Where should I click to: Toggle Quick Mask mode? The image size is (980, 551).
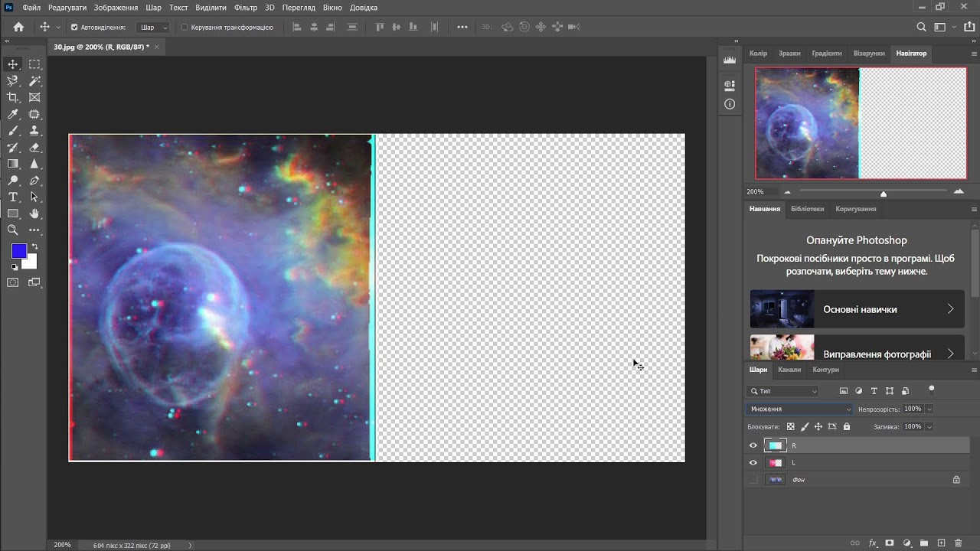tap(13, 282)
